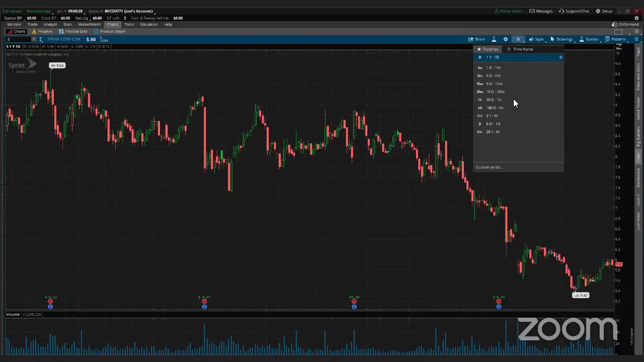Click the list icon beside grid layout

tap(635, 32)
